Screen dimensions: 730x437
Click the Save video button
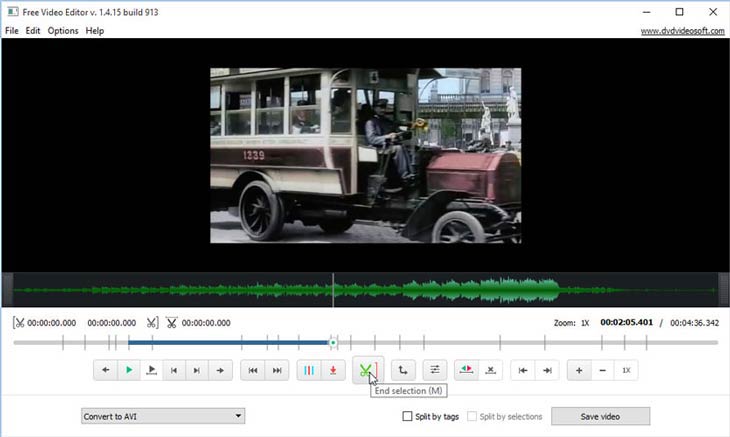point(601,416)
